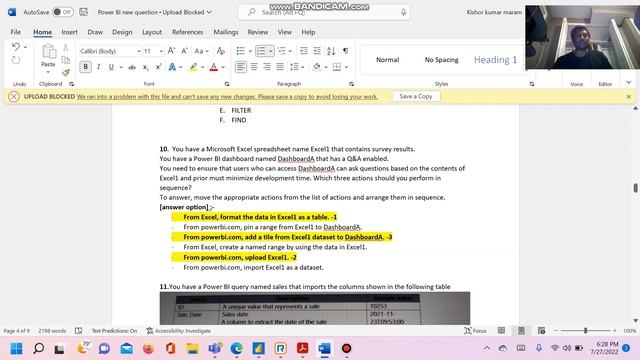Open the font name dropdown
Screen dimensions: 640x360
(x=139, y=51)
